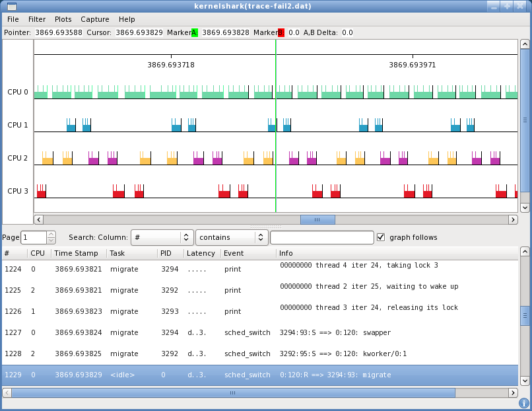Click the graph scroll-left arrow
532x411 pixels.
[x=38, y=219]
